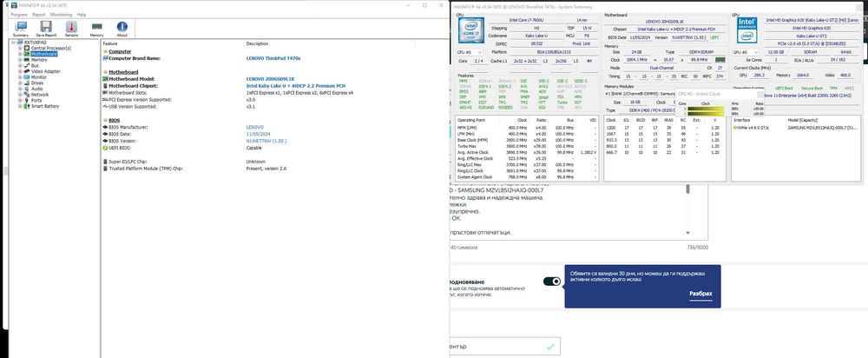Click the Smart Battery icon in tree

[x=27, y=106]
